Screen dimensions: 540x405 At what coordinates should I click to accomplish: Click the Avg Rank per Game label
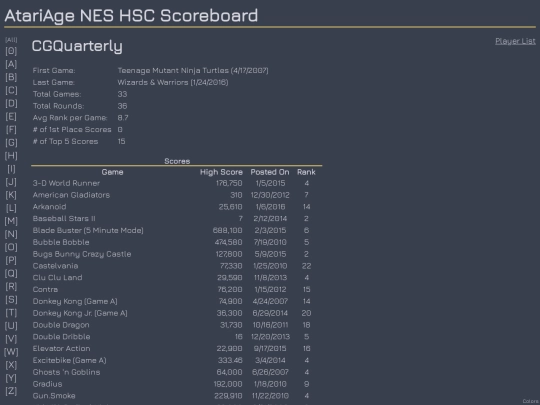(x=70, y=118)
